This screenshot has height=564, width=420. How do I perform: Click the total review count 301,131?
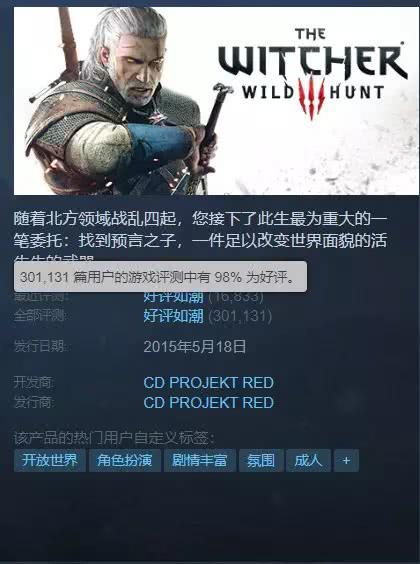point(240,316)
